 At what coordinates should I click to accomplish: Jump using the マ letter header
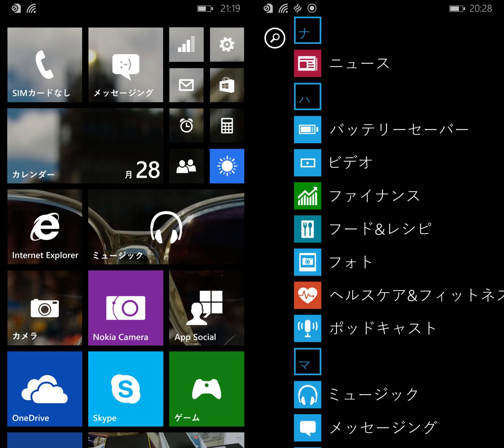[x=308, y=361]
